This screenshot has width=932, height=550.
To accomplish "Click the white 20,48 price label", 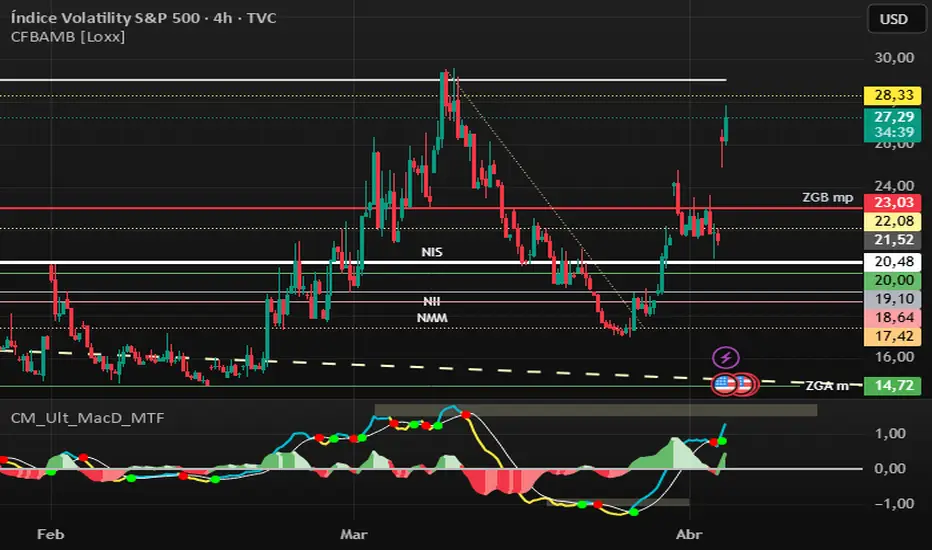I will [893, 262].
